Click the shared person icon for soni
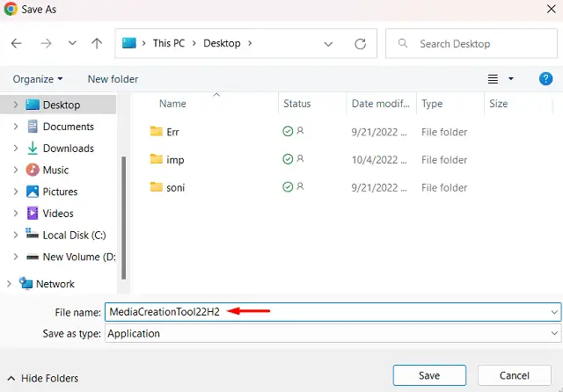Screen dimensions: 563x392 tap(300, 186)
